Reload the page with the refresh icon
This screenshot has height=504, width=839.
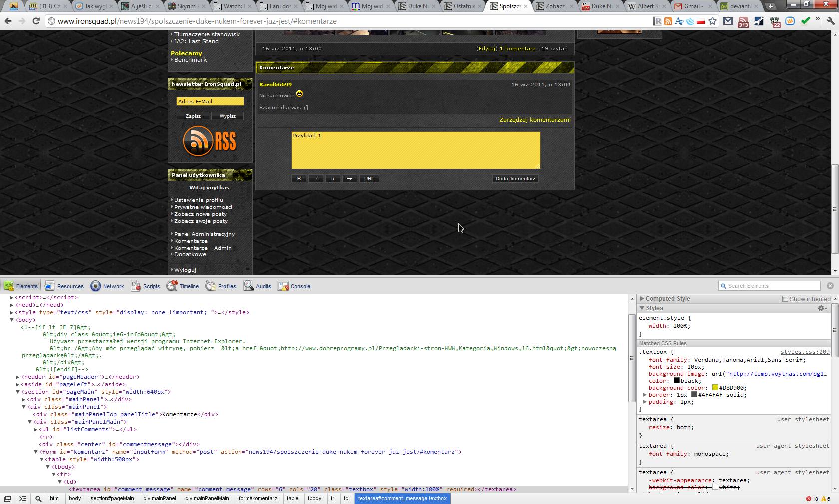click(36, 21)
